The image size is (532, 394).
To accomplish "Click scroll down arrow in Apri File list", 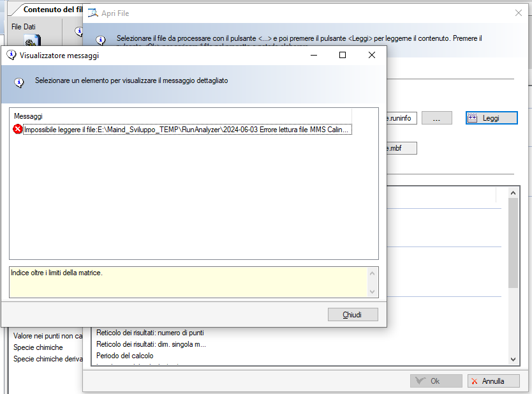I will tap(513, 359).
